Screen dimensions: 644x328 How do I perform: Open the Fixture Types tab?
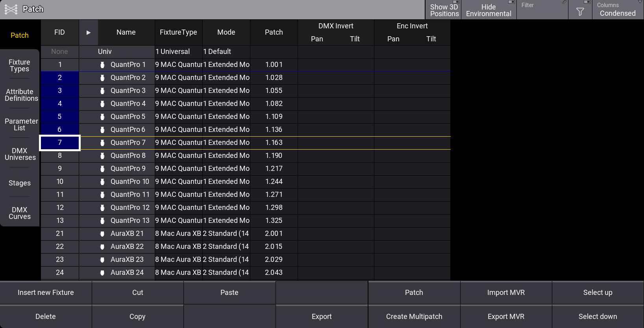click(20, 65)
